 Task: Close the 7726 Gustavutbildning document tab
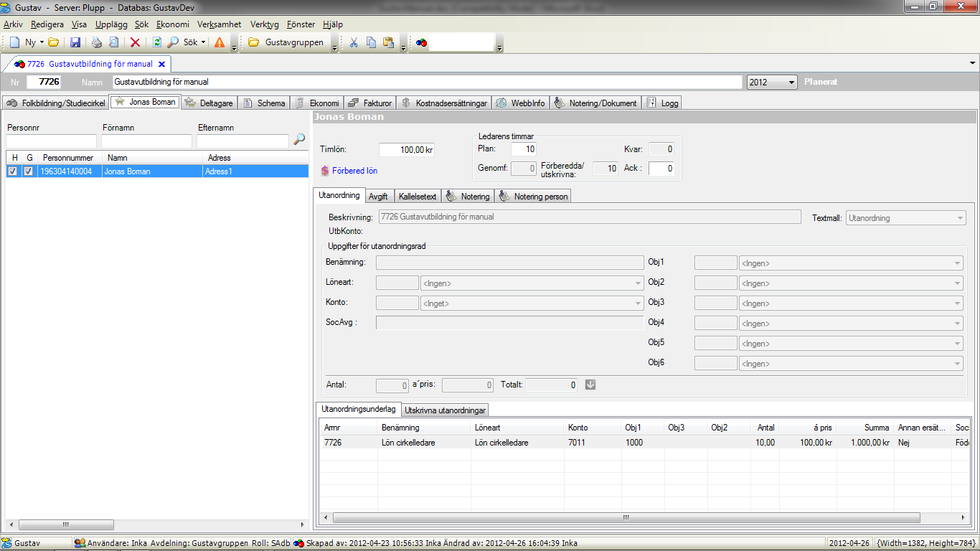(x=161, y=64)
